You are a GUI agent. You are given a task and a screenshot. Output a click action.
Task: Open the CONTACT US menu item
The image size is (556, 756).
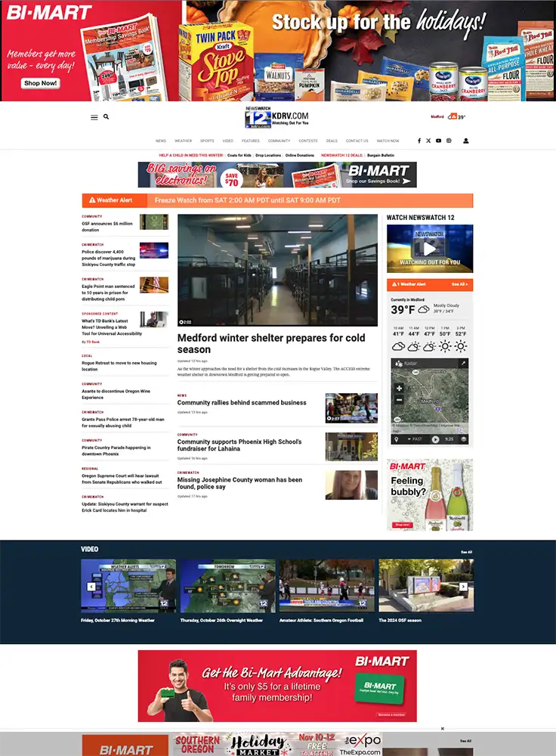tap(357, 141)
